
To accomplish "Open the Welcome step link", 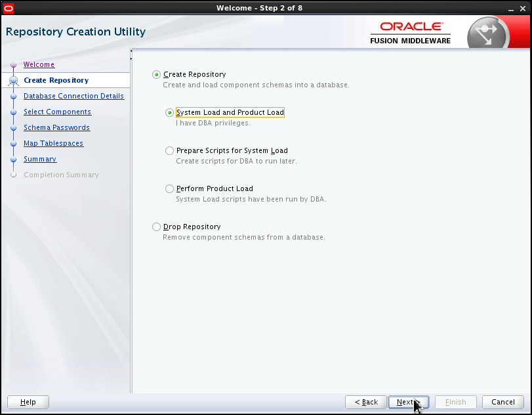I will coord(39,64).
